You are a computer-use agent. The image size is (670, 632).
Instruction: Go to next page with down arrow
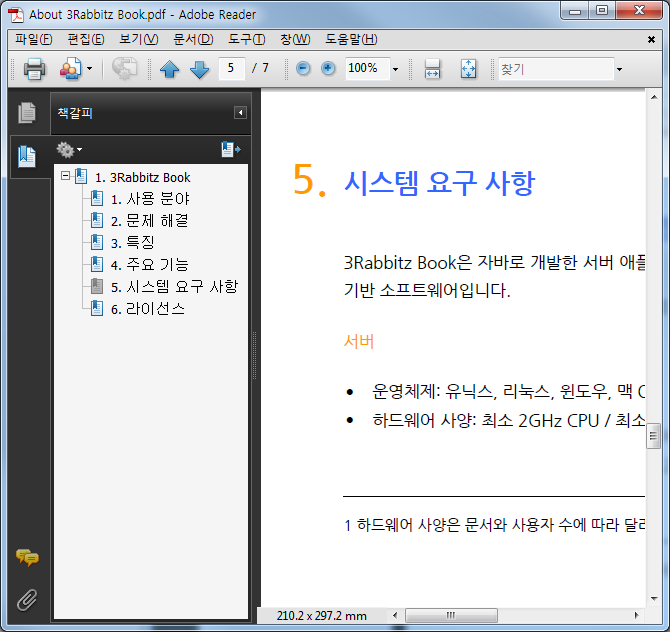tap(199, 68)
